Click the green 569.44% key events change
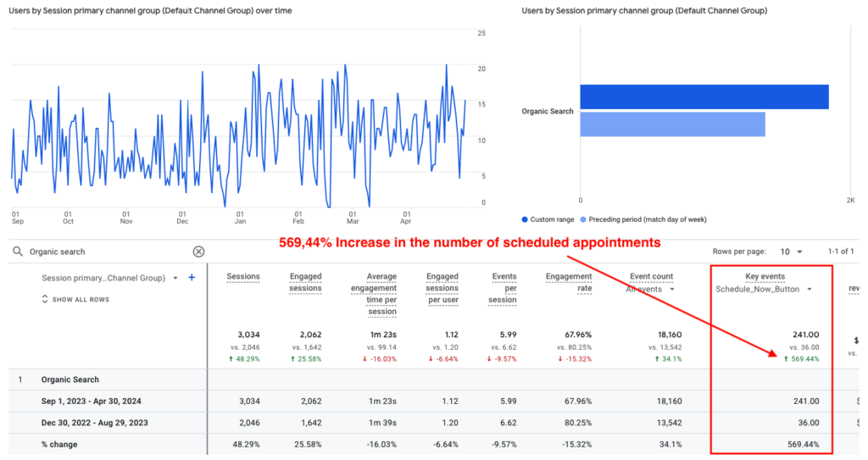The image size is (868, 460). [802, 358]
